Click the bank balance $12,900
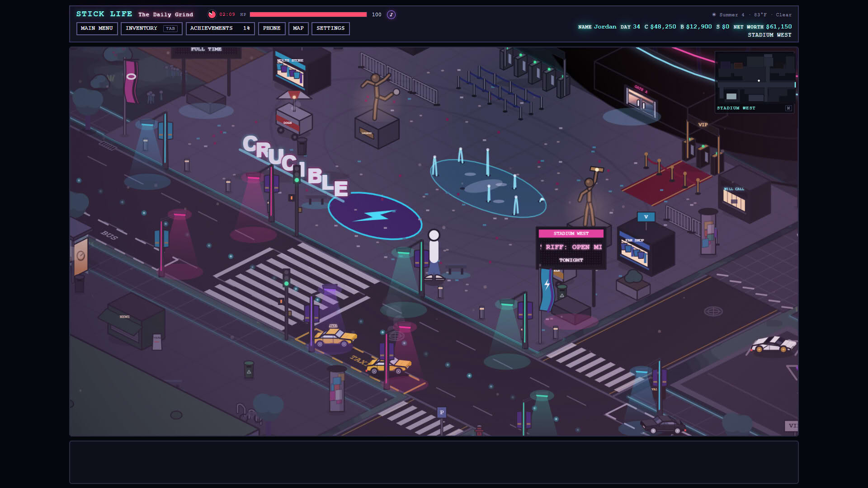The width and height of the screenshot is (868, 488). click(x=698, y=27)
